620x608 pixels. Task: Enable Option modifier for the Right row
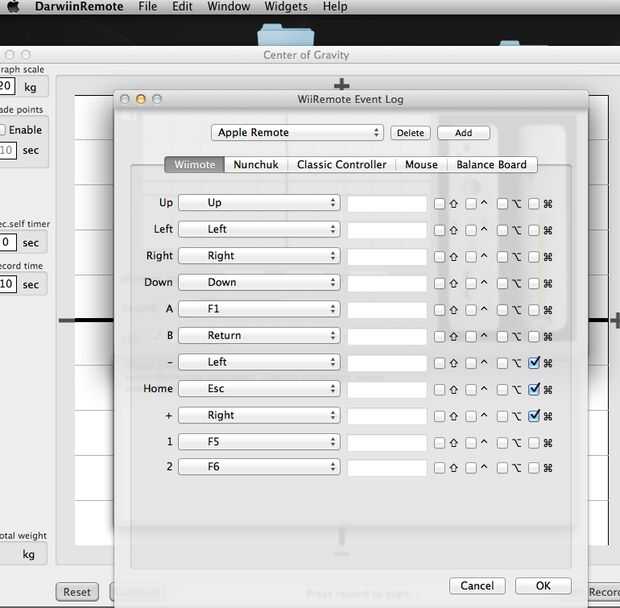point(502,257)
